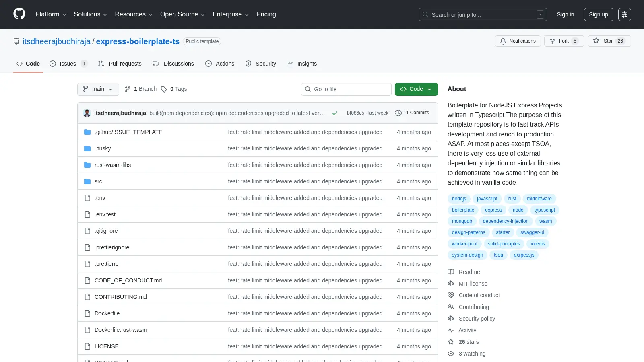The height and width of the screenshot is (362, 644).
Task: Open the CODE_OF_CONDUCT.md file
Action: (128, 280)
